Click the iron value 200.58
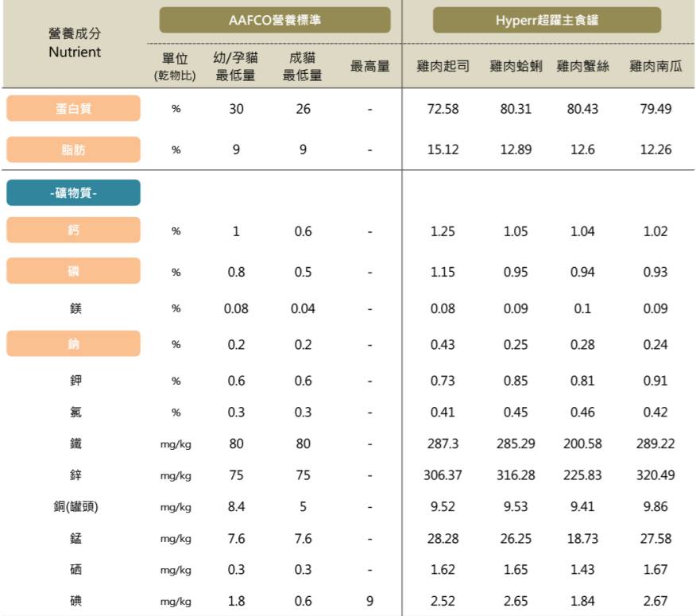 [582, 444]
